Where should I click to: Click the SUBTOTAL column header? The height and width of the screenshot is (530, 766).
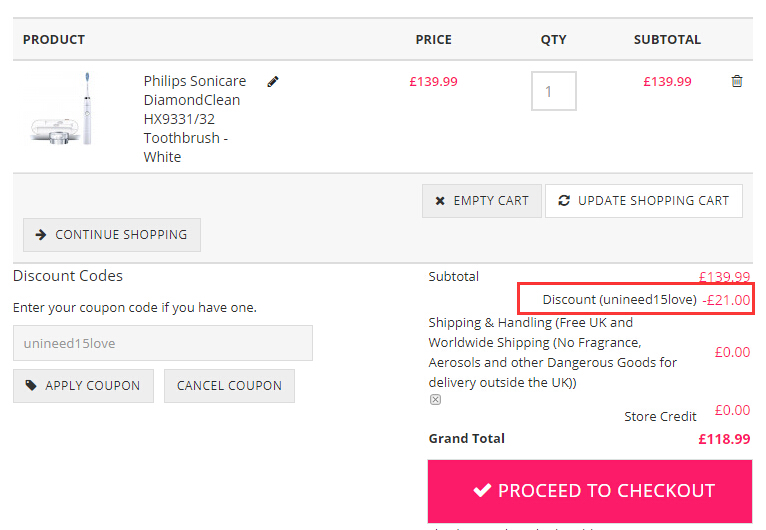click(667, 40)
